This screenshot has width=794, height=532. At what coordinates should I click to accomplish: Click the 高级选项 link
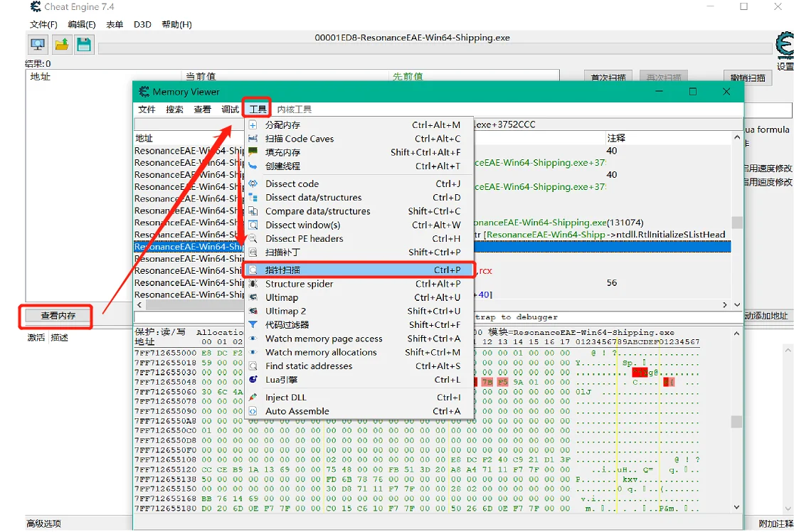43,524
